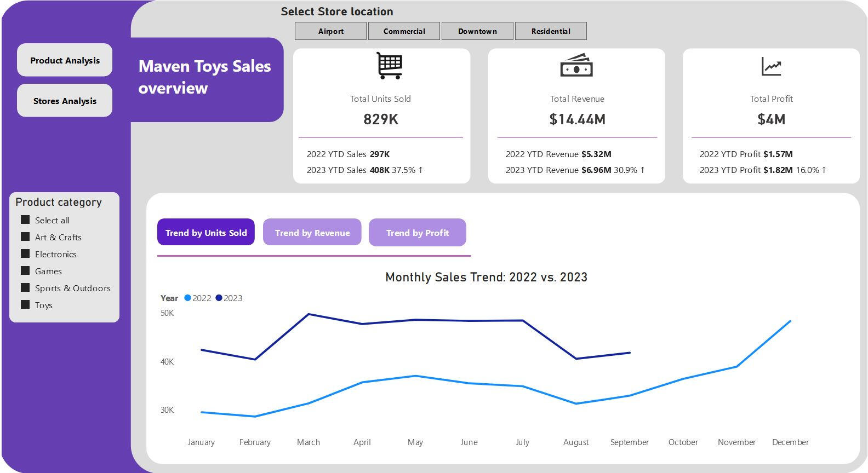Screen dimensions: 868x473
Task: Tick the Sports & Outdoors checkbox
Action: click(25, 288)
